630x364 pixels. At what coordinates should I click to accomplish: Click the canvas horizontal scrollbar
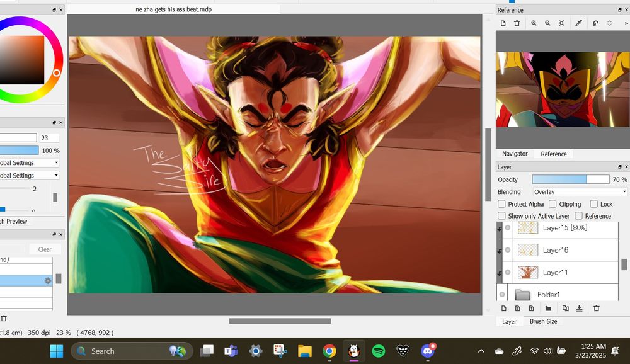point(280,321)
